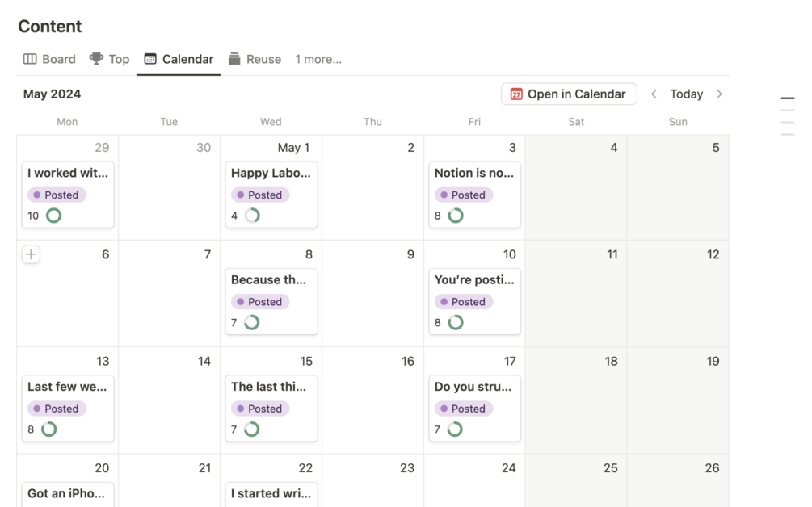Switch to the Reuse tab
812x507 pixels.
263,59
